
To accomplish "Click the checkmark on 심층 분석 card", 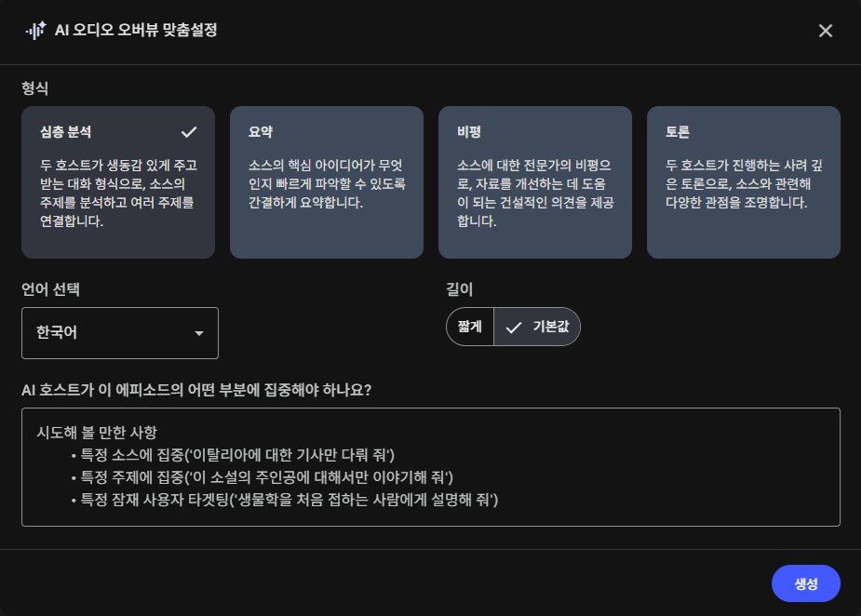I will click(189, 131).
